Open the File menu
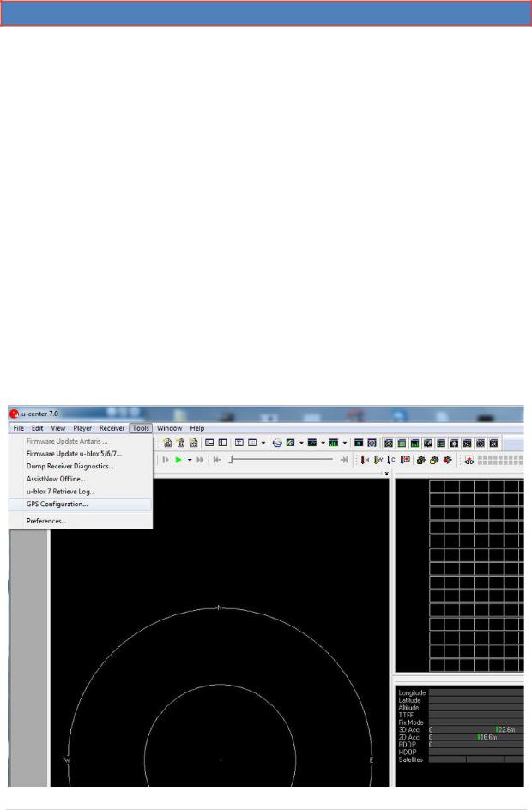Screen dimensions: 532x810 (19, 428)
